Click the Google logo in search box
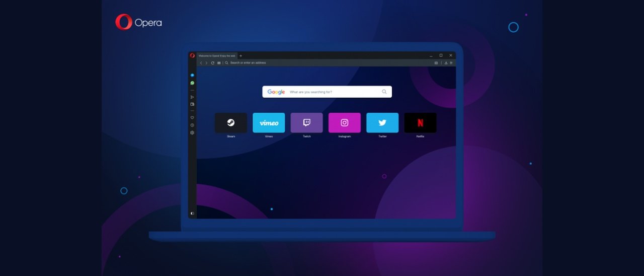Screen dimensions: 644x276 [276, 92]
